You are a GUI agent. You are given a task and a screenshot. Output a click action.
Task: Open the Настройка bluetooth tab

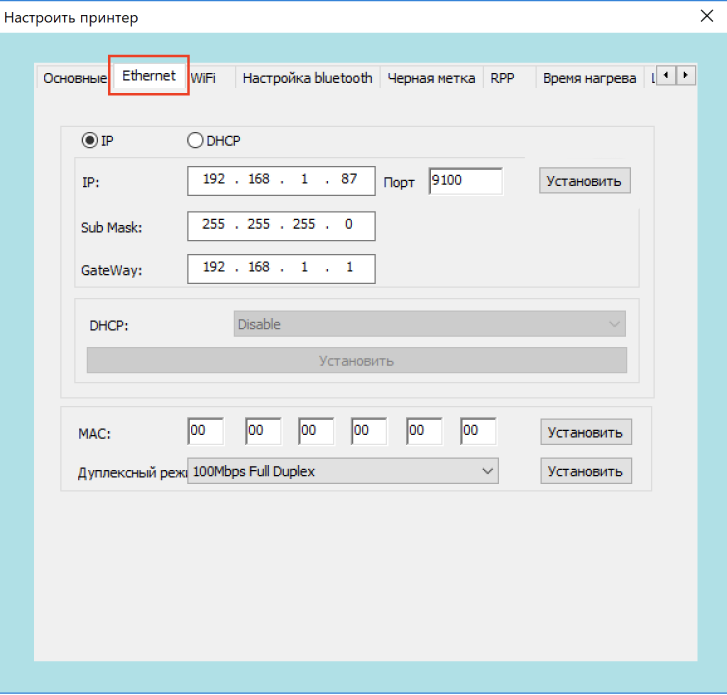(x=307, y=78)
